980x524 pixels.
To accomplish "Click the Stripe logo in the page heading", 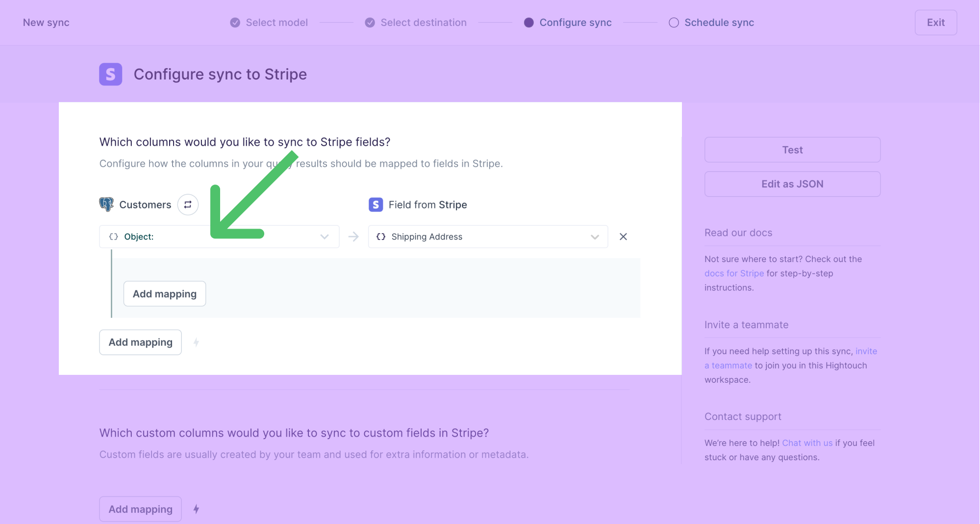I will click(x=110, y=74).
